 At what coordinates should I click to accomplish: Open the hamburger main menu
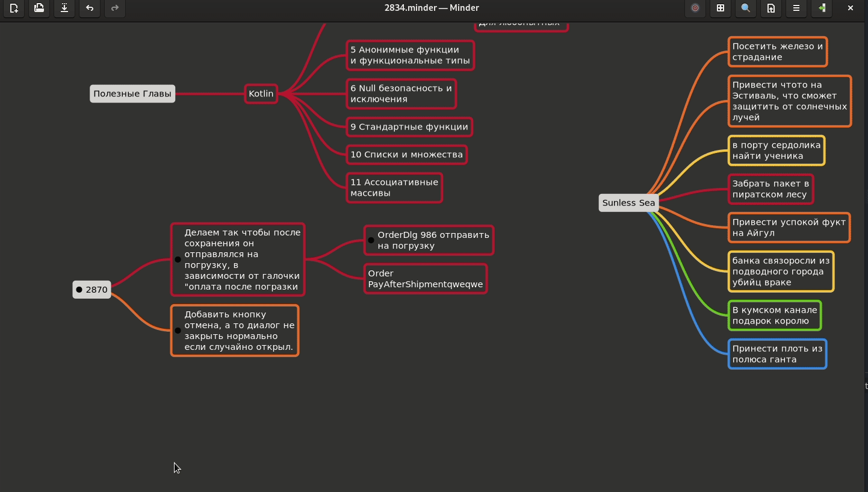pyautogui.click(x=796, y=8)
